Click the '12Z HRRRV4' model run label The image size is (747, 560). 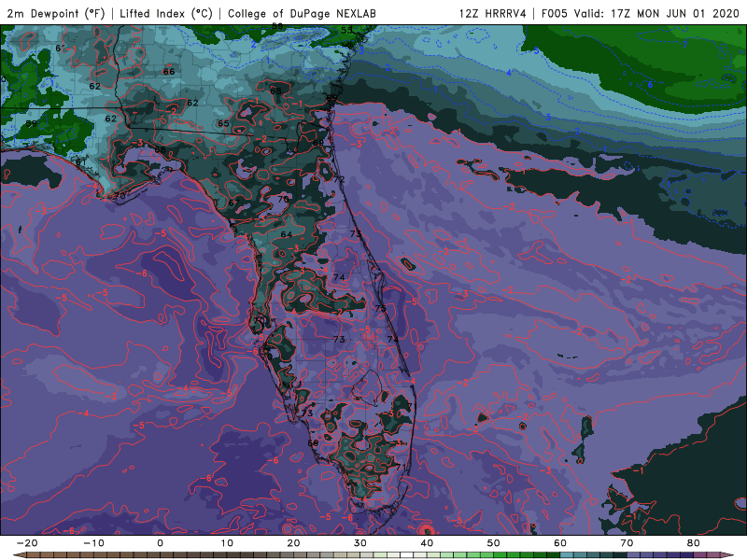(x=493, y=13)
